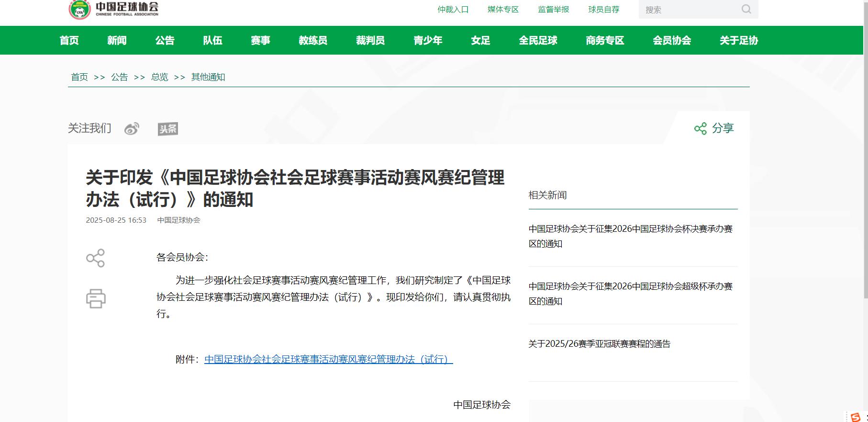The image size is (868, 422).
Task: Open related news about 超级杯承办赛区的通知
Action: click(631, 294)
